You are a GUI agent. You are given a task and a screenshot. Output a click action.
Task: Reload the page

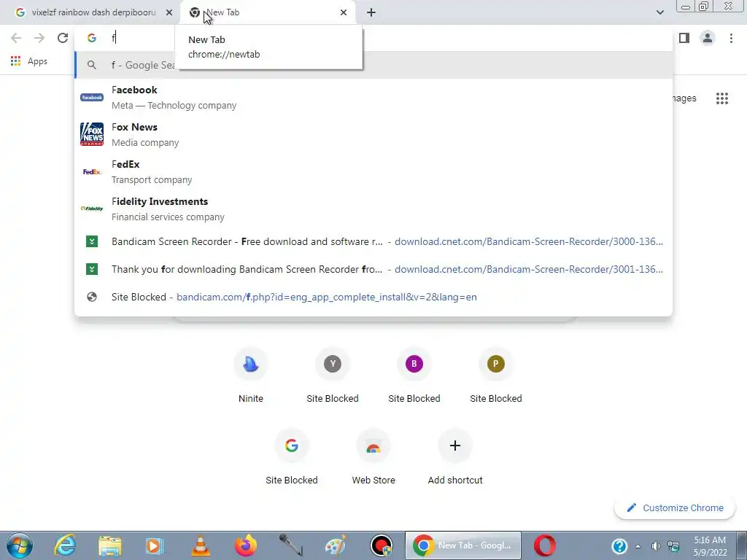point(63,38)
